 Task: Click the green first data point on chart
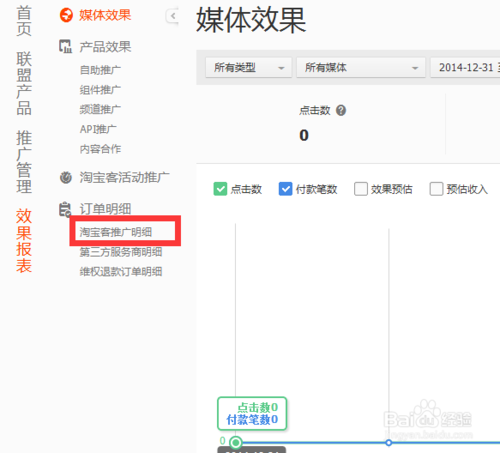(x=236, y=443)
